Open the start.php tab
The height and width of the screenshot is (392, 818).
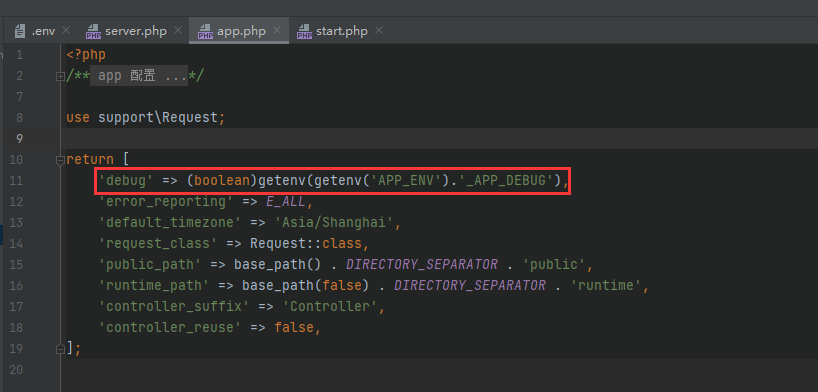(341, 31)
